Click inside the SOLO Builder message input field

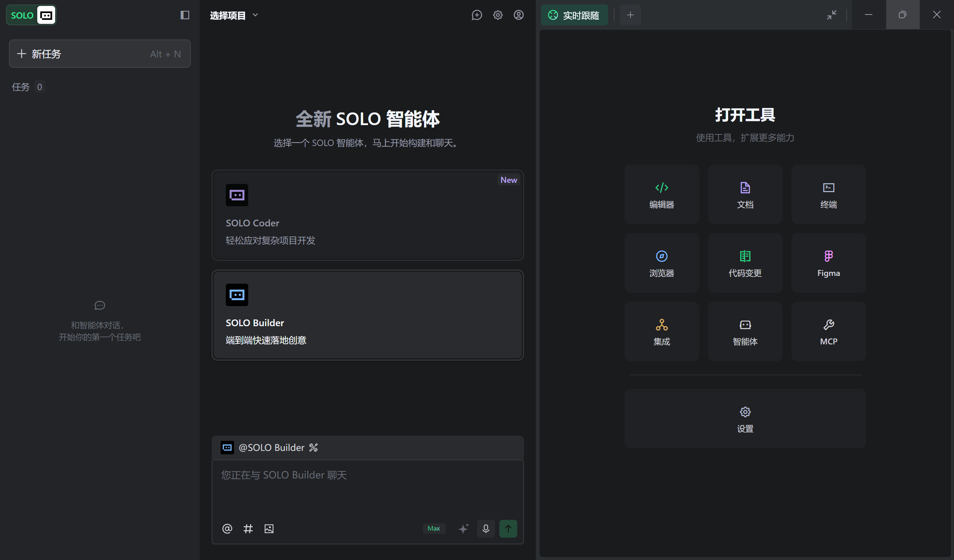(367, 488)
